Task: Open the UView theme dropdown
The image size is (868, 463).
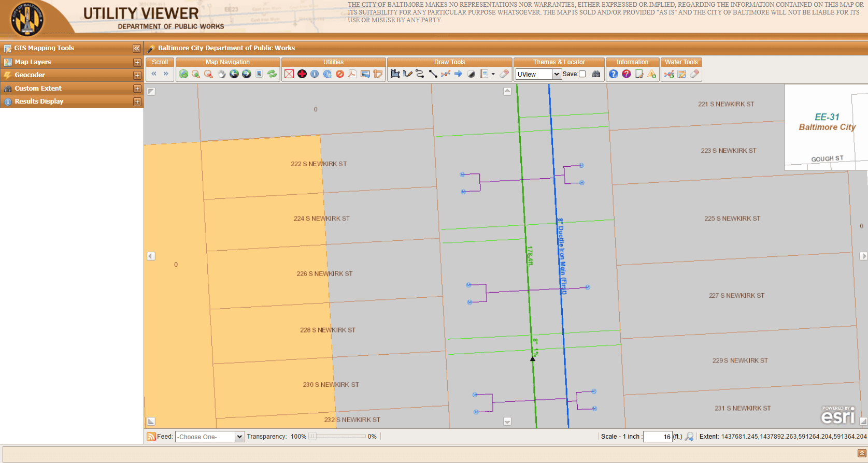Action: tap(538, 74)
